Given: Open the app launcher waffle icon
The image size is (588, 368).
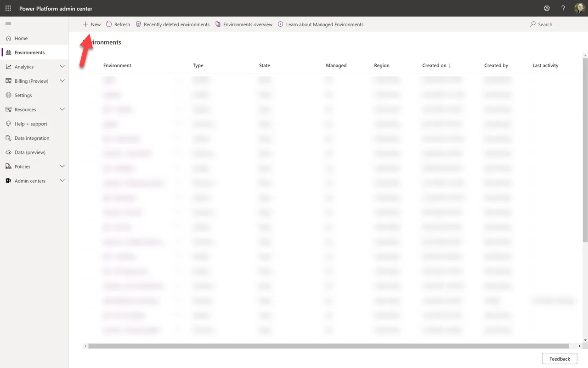Looking at the screenshot, I should click(x=8, y=8).
